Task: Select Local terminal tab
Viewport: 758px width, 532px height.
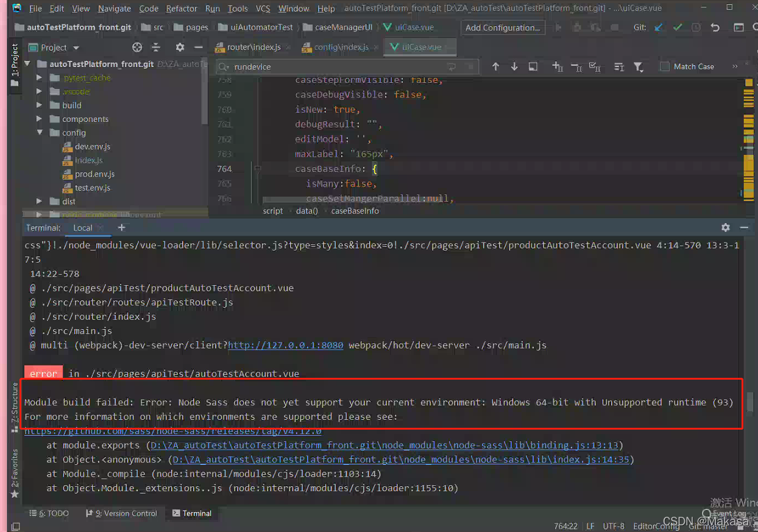Action: (83, 228)
